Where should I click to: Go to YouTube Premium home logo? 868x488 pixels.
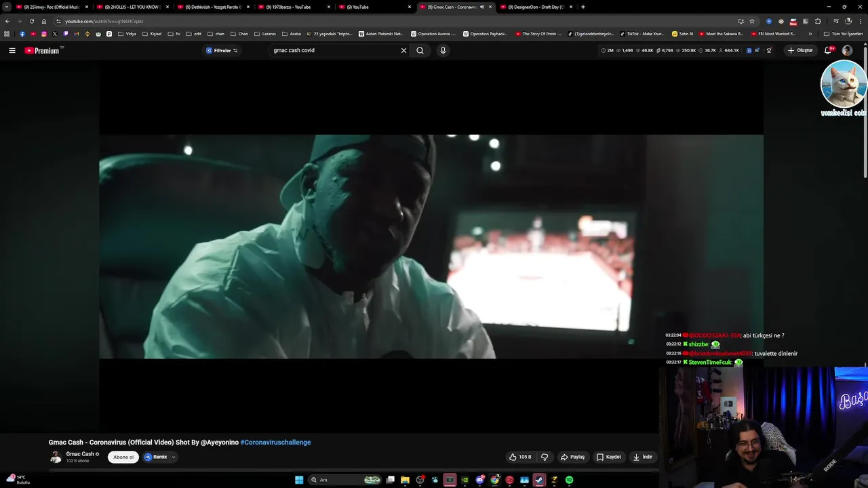click(43, 50)
